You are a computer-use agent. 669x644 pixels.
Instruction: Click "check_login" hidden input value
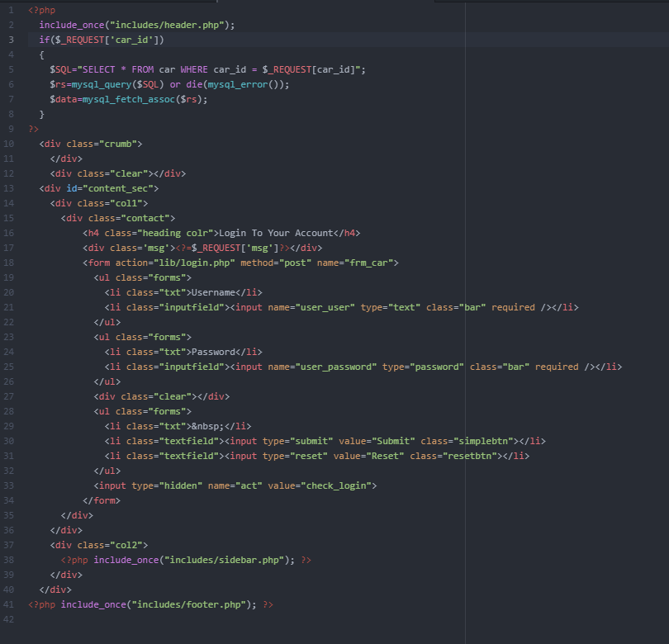[336, 485]
